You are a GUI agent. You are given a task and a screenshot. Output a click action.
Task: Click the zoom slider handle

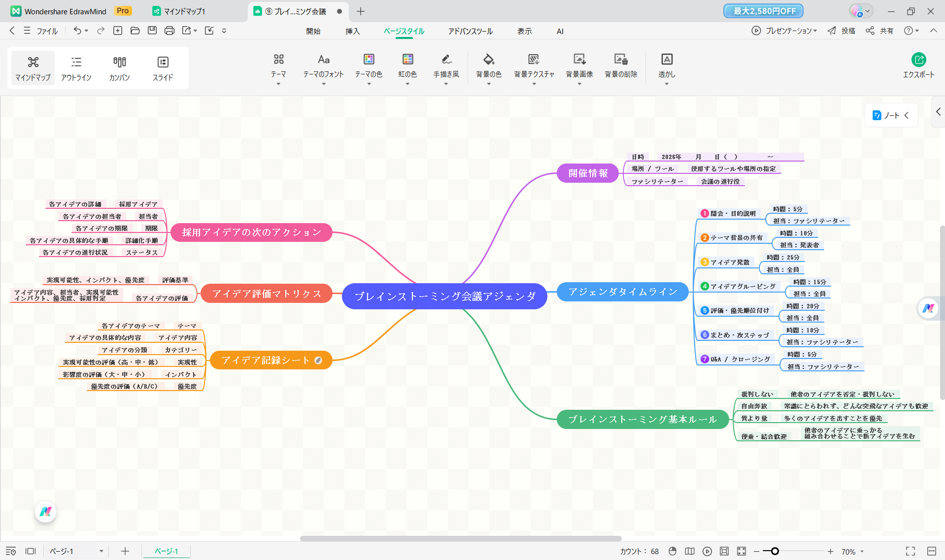tap(775, 551)
